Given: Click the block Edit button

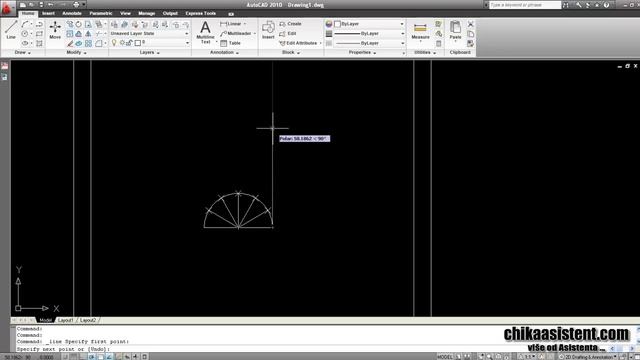Looking at the screenshot, I should pyautogui.click(x=288, y=33).
